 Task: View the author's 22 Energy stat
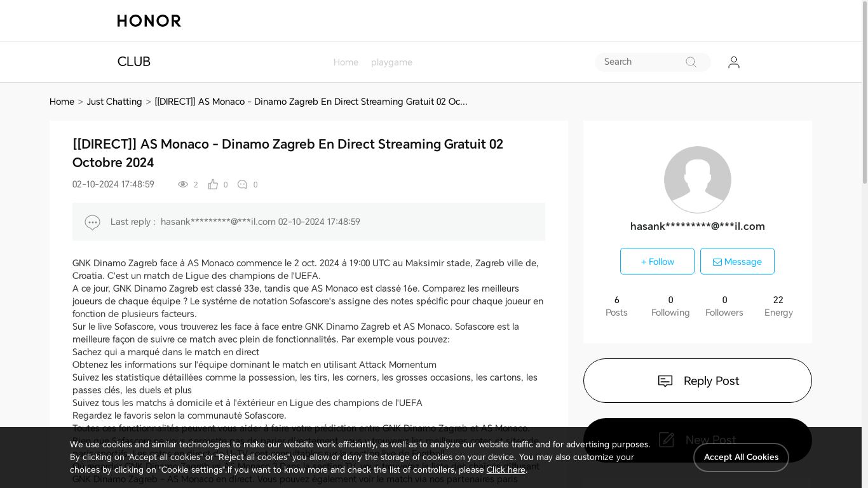pos(778,306)
